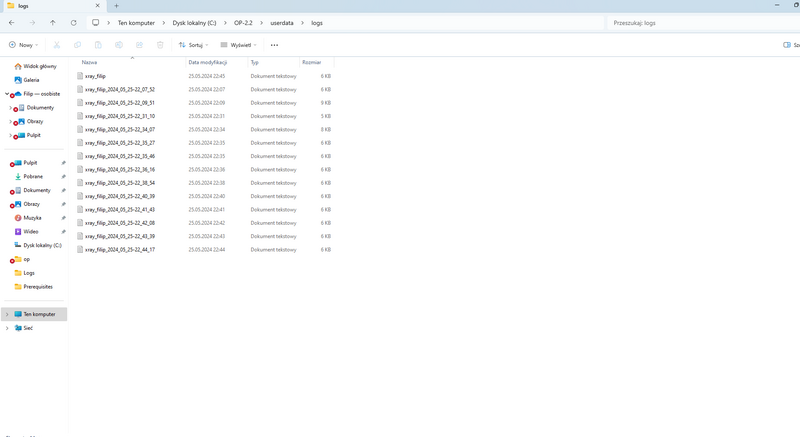Viewport: 800px width, 437px height.
Task: Click the Share icon in toolbar
Action: [x=139, y=45]
